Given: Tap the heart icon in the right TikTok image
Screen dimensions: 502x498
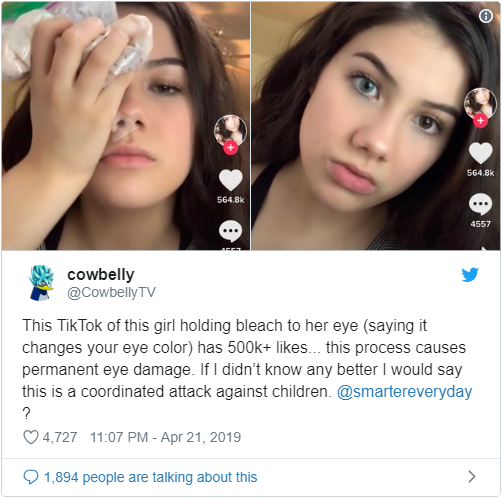Looking at the screenshot, I should tap(480, 153).
